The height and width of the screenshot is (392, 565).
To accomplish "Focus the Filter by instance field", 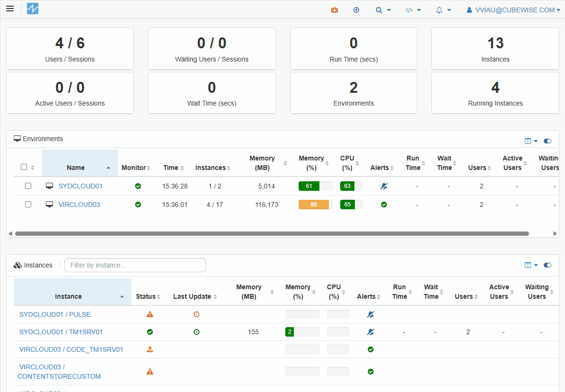I will pyautogui.click(x=135, y=265).
